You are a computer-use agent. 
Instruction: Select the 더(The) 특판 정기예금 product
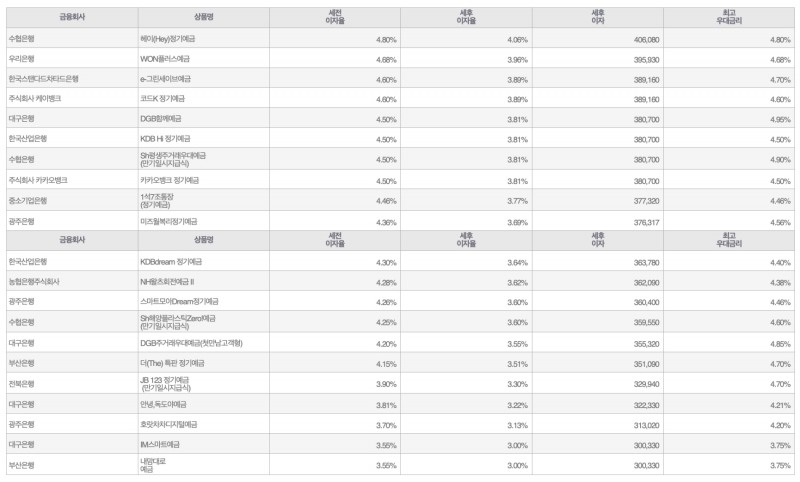click(171, 363)
